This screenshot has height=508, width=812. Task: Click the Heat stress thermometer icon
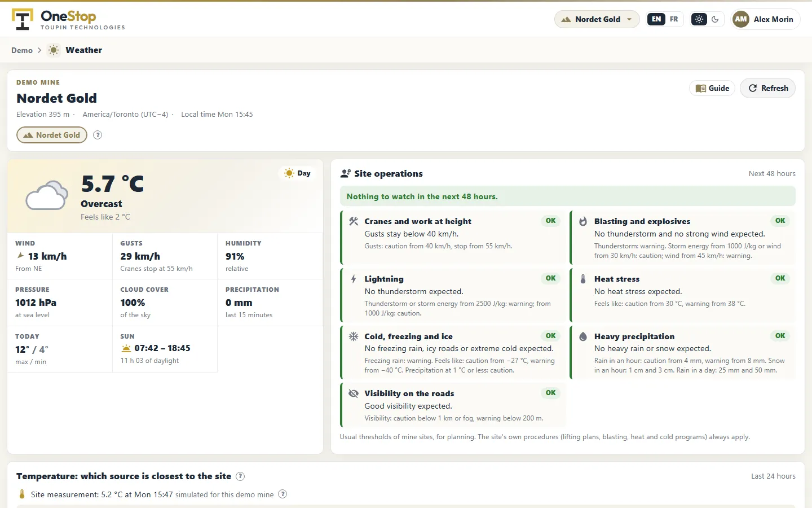[583, 279]
